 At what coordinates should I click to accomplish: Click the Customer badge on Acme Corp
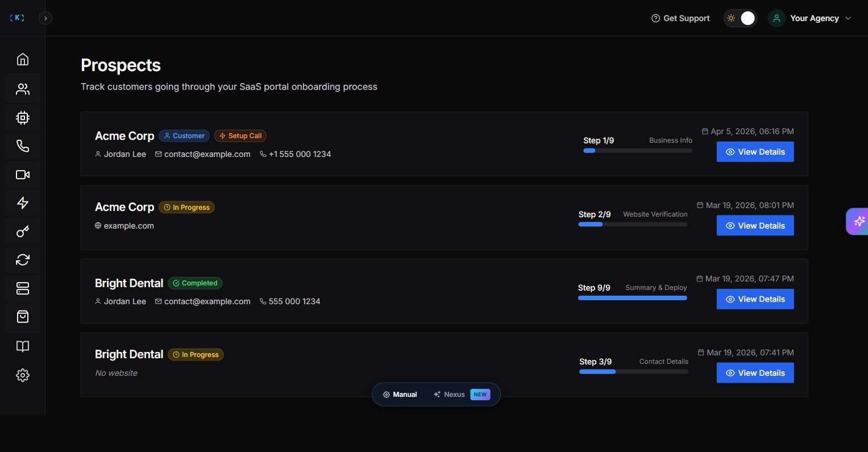184,136
